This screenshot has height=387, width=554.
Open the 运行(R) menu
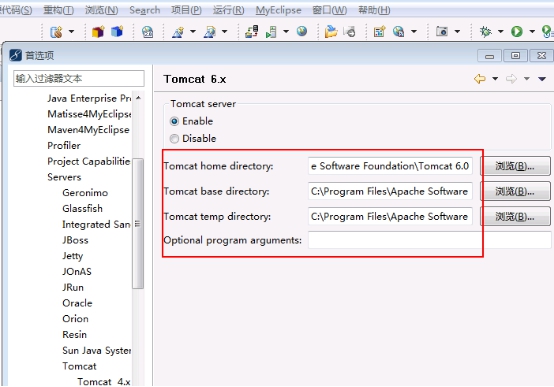[x=228, y=10]
